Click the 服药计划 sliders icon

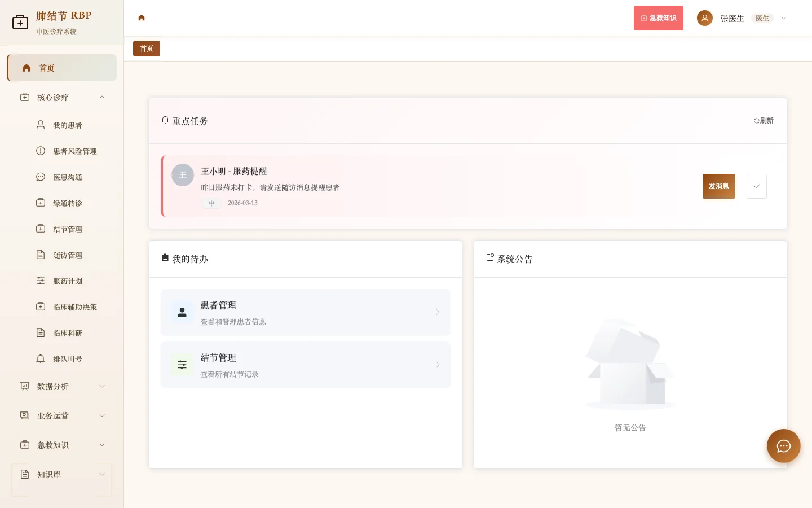pyautogui.click(x=41, y=281)
